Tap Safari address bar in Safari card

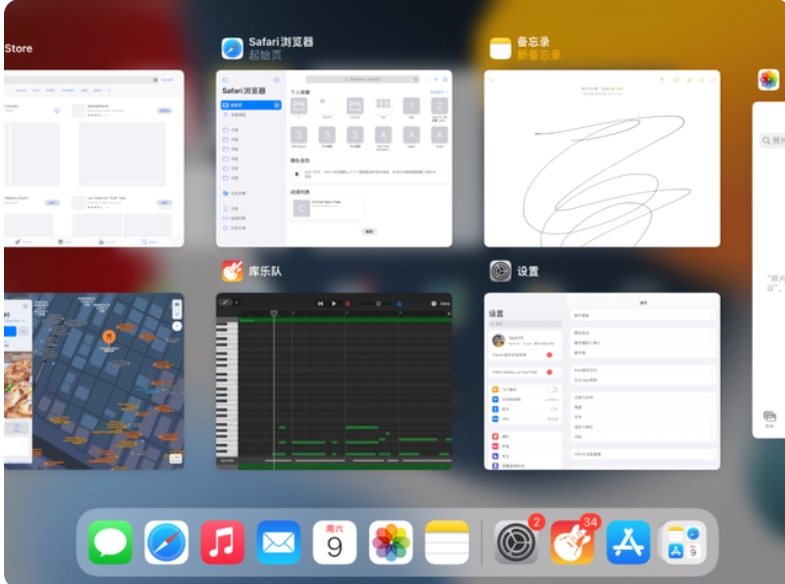pos(362,79)
